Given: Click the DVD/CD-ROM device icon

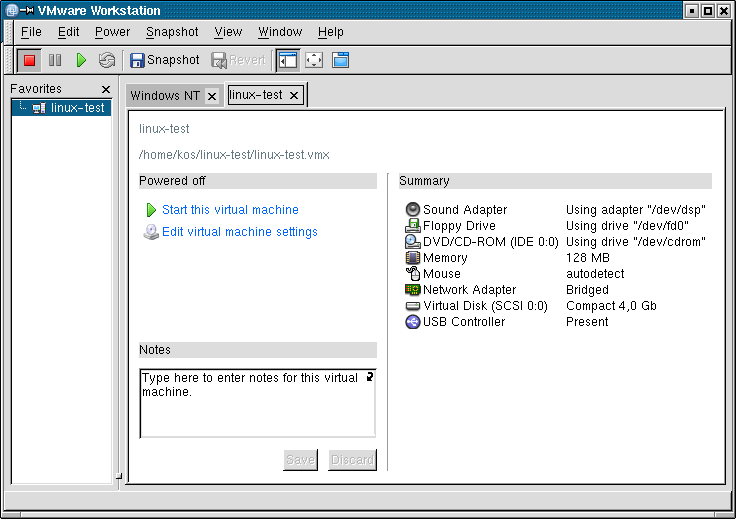Looking at the screenshot, I should click(413, 242).
